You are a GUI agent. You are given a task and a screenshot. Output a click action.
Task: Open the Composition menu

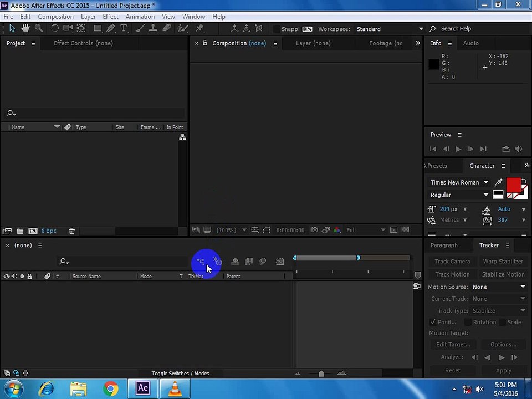tap(55, 16)
